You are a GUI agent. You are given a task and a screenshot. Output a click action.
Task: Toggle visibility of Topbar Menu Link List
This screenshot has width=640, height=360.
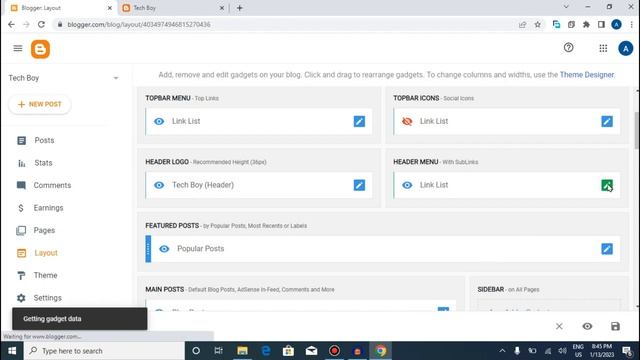[159, 121]
